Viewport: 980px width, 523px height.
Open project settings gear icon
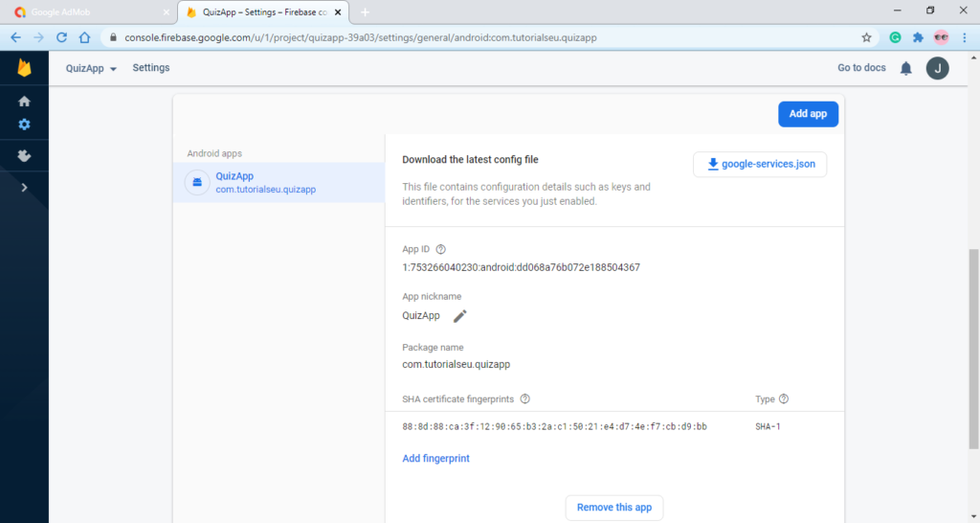[24, 125]
